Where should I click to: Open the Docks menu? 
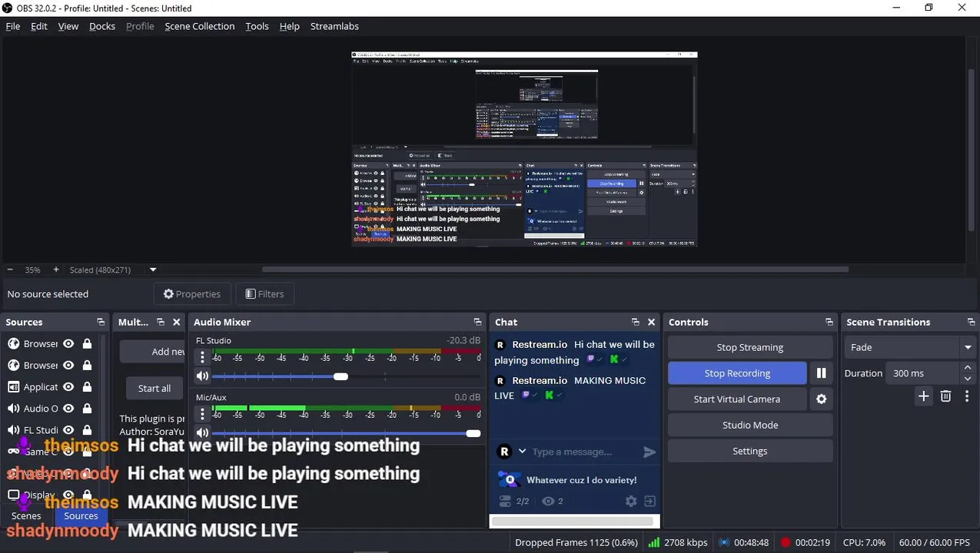coord(102,26)
